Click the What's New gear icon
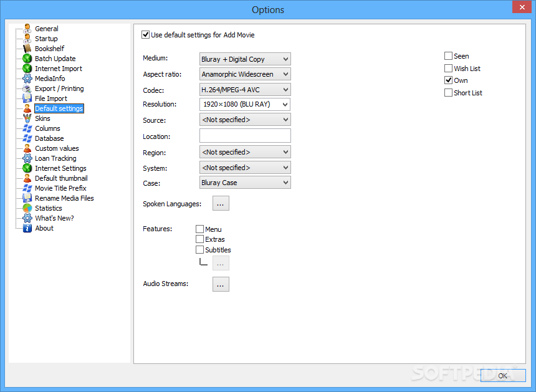536x392 pixels. [27, 218]
